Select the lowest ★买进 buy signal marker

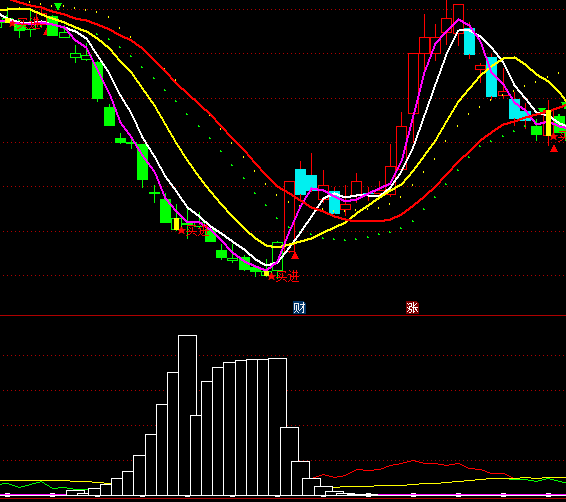(x=284, y=277)
